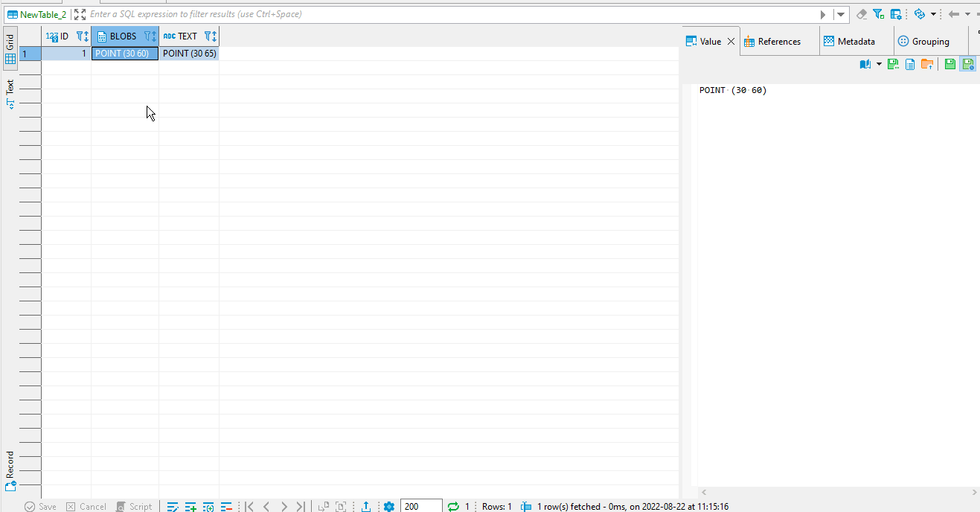
Task: Expand the value editor popup dropdown arrow
Action: tap(878, 64)
